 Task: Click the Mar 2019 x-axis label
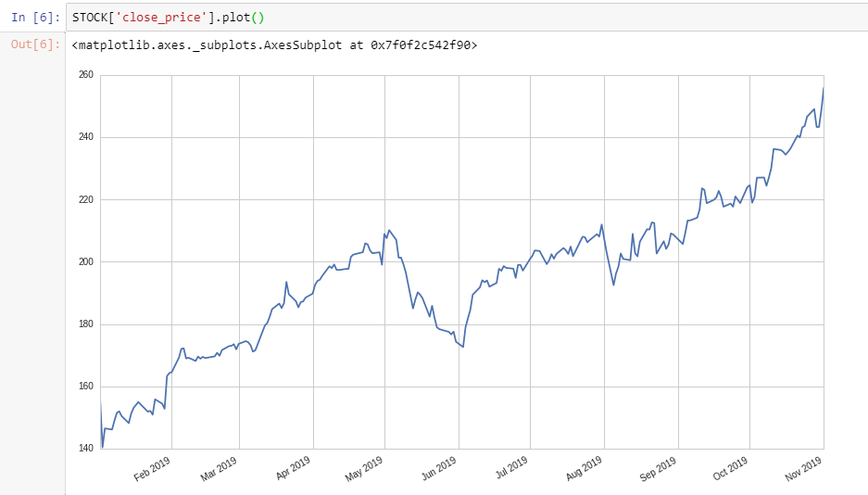219,469
